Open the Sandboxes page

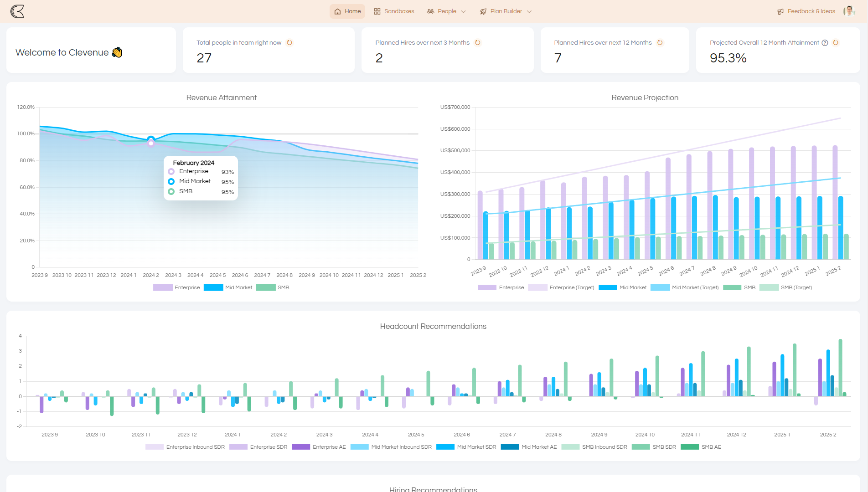coord(394,11)
